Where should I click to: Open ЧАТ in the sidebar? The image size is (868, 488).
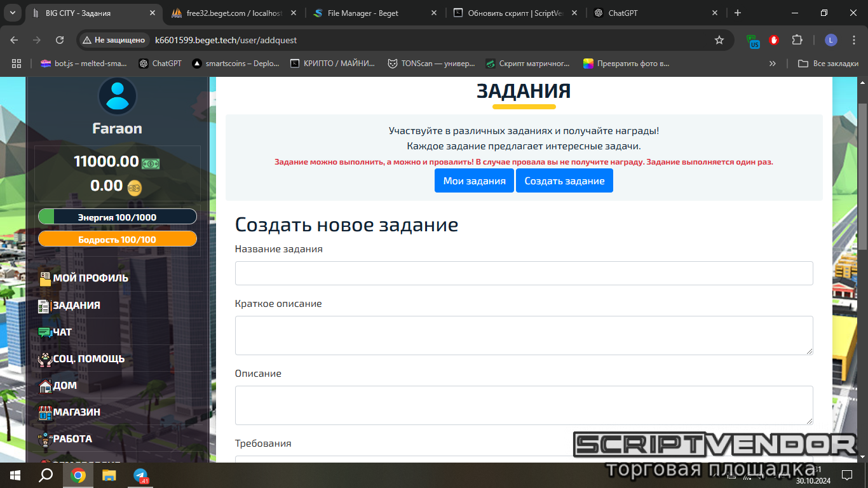click(55, 332)
